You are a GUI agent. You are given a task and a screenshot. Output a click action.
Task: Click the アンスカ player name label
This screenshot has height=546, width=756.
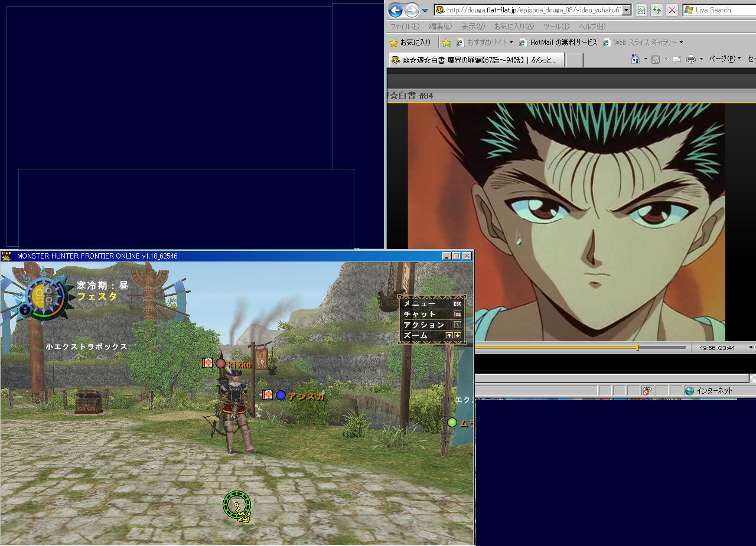pyautogui.click(x=307, y=396)
